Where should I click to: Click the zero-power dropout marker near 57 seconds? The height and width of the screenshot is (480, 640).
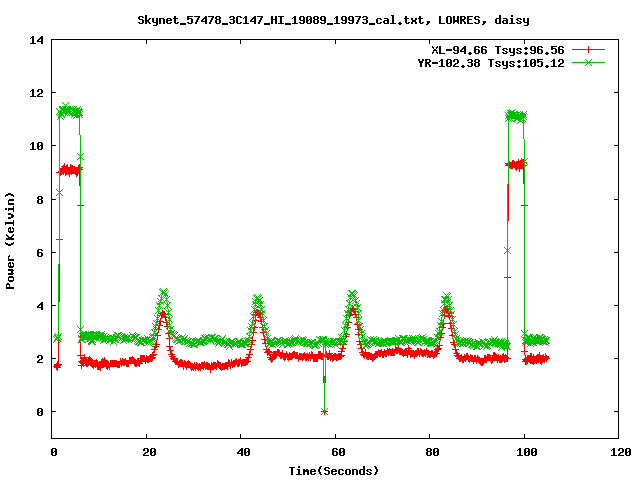click(324, 411)
